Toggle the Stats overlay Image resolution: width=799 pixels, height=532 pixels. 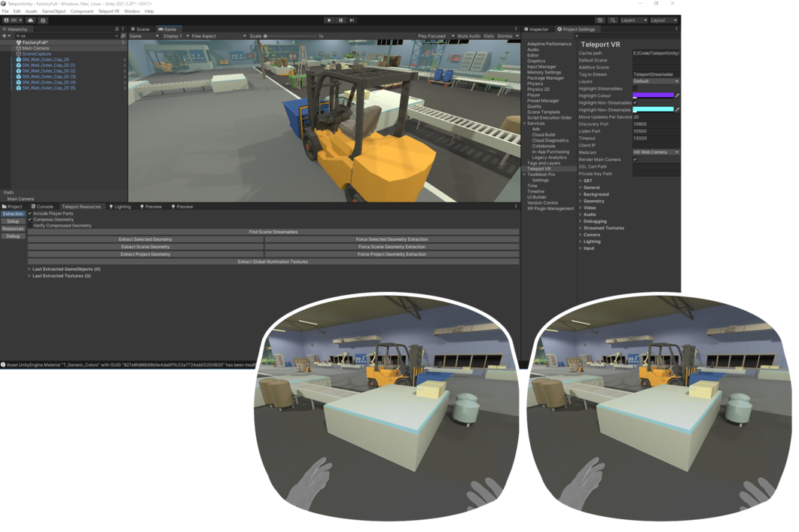489,36
